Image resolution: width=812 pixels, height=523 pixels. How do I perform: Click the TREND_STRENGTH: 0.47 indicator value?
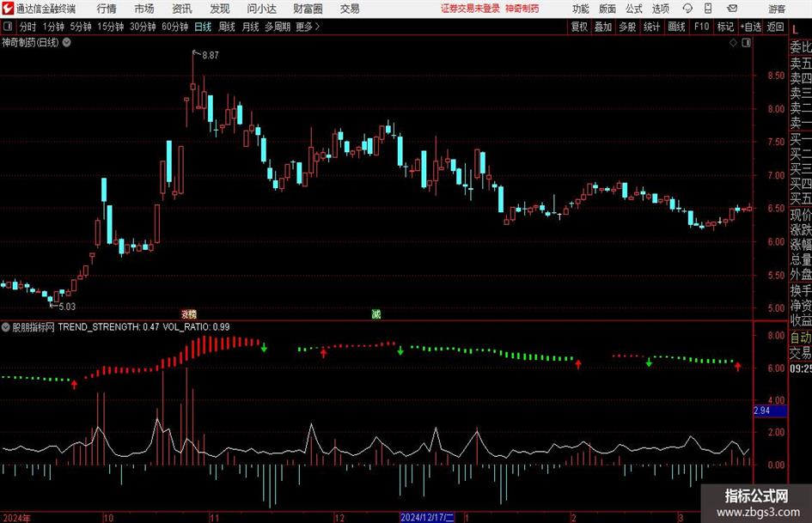108,326
